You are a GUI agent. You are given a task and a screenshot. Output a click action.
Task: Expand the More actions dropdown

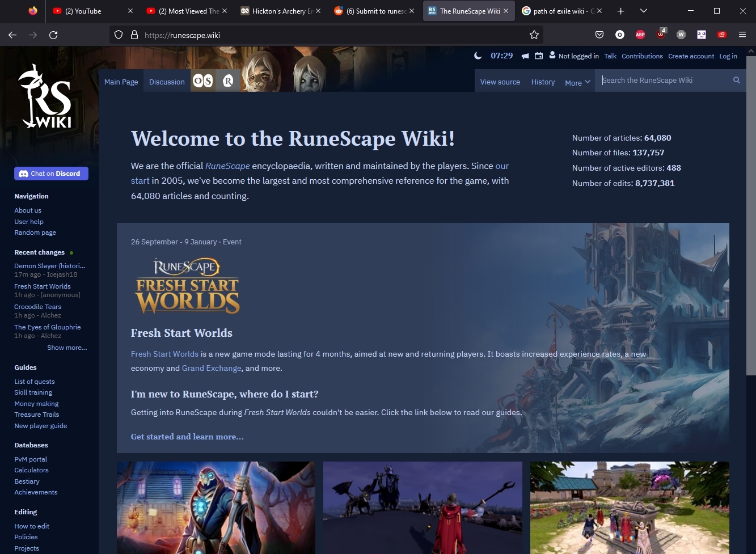pos(577,82)
